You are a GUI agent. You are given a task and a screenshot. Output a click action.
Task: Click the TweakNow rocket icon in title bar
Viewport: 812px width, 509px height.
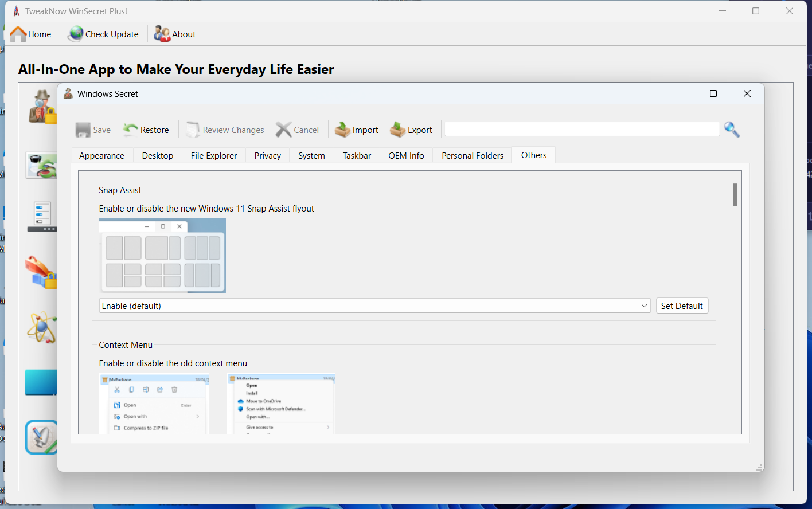click(x=16, y=11)
